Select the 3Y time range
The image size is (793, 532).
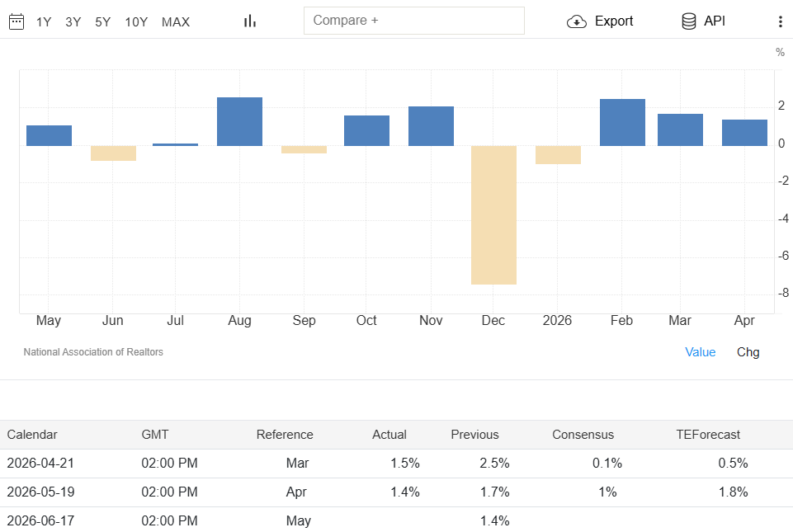coord(73,21)
